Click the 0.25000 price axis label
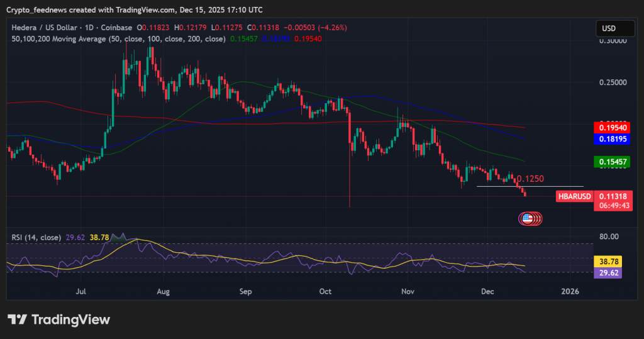 613,82
